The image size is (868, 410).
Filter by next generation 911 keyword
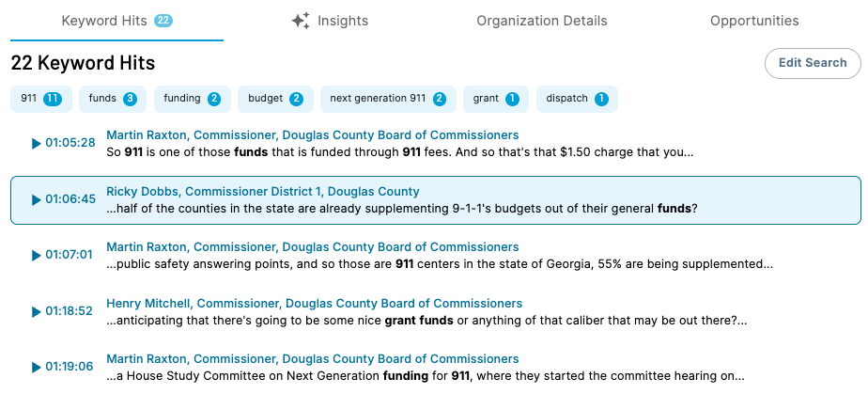click(x=388, y=99)
